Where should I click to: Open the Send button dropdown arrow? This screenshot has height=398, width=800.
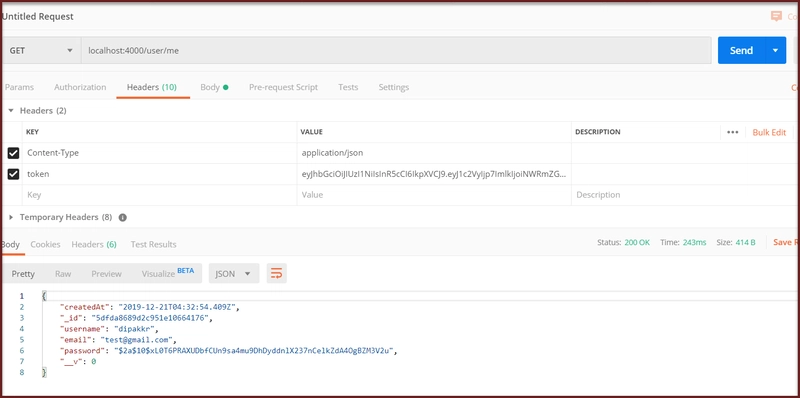[776, 50]
